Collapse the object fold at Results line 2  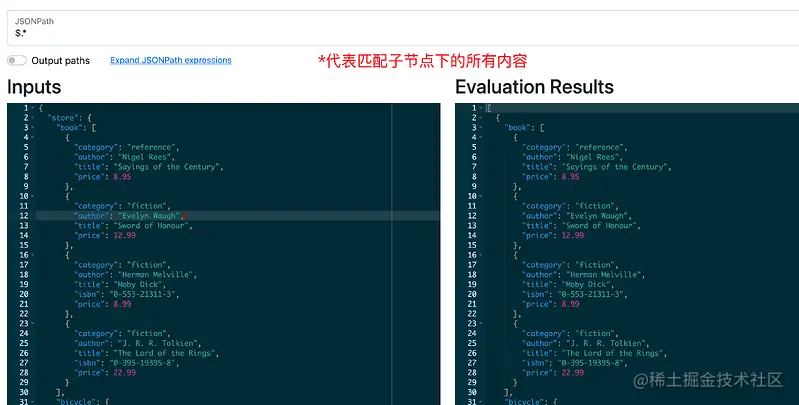[481, 118]
